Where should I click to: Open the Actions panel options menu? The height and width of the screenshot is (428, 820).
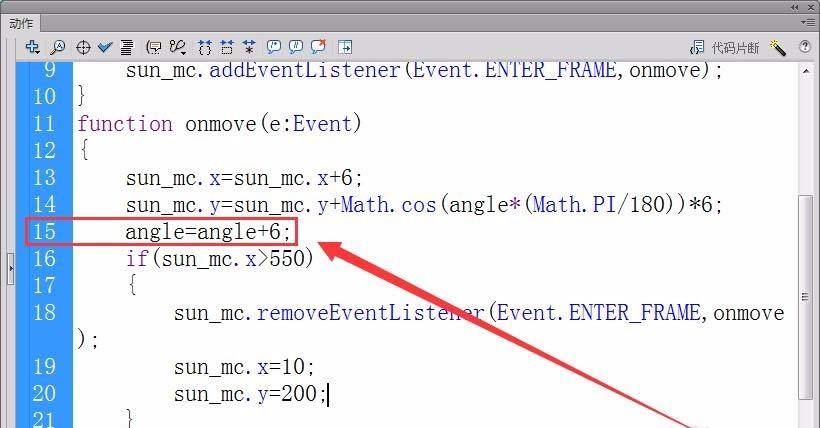[x=807, y=22]
